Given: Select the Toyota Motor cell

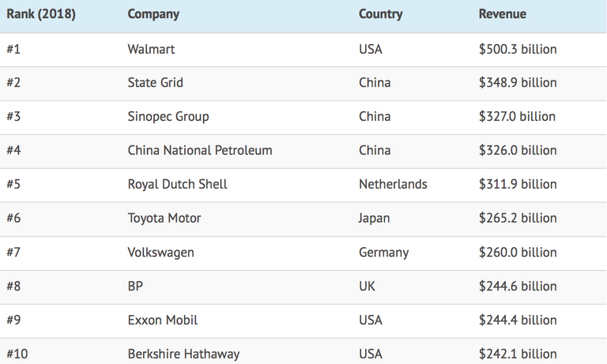Looking at the screenshot, I should pos(164,219).
